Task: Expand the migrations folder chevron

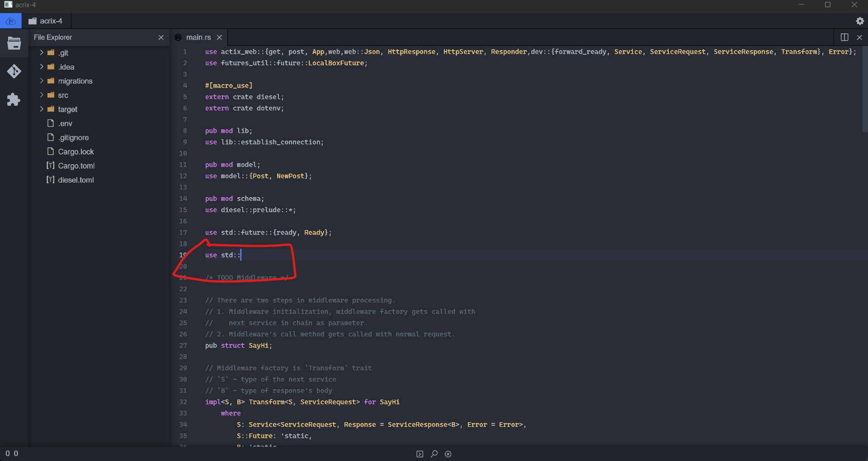Action: pos(42,81)
